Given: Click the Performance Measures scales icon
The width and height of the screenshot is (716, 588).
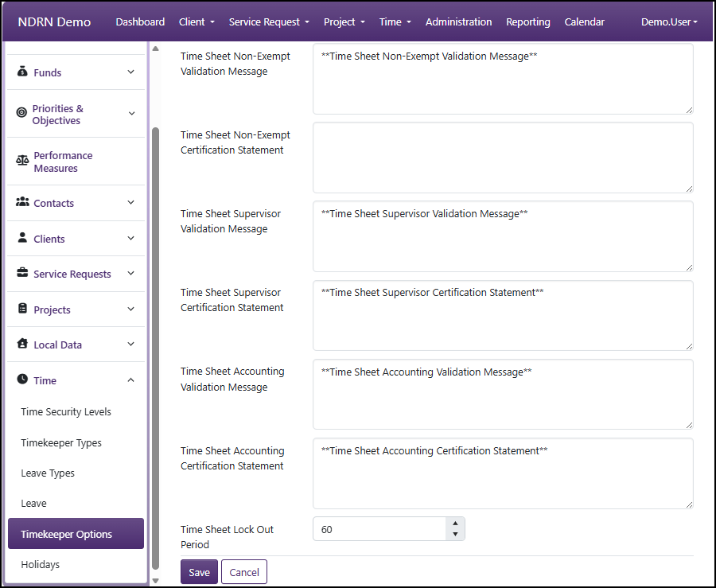Looking at the screenshot, I should click(x=22, y=160).
